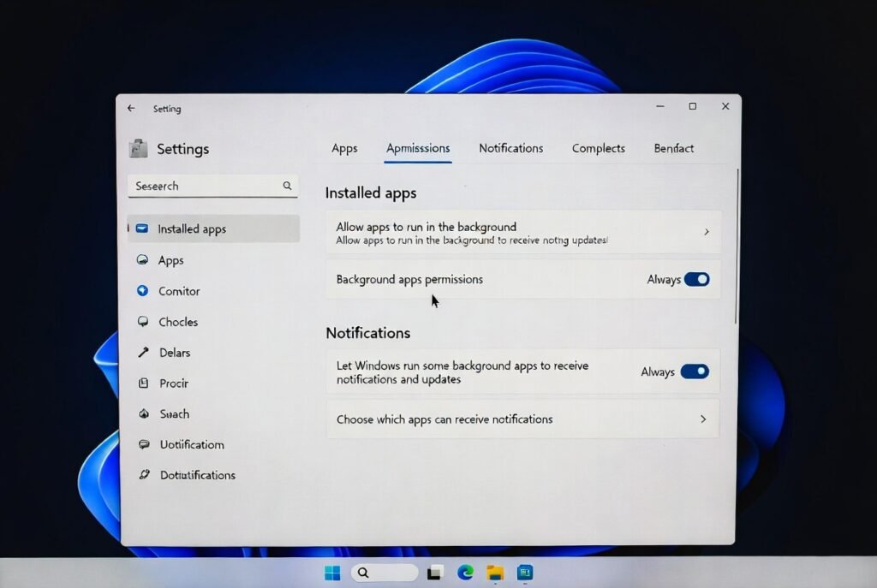Select the Complects tab
Screen dimensions: 877x588
[598, 148]
